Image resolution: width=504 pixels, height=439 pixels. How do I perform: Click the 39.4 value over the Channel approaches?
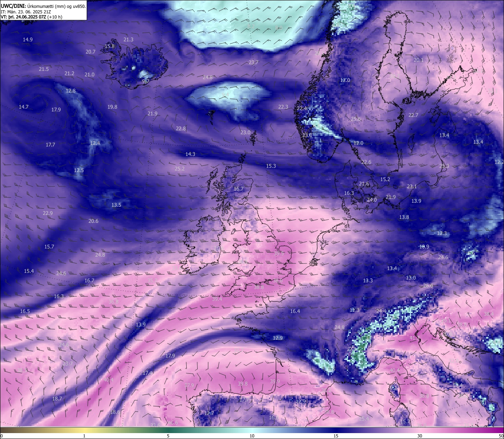[x=217, y=299]
